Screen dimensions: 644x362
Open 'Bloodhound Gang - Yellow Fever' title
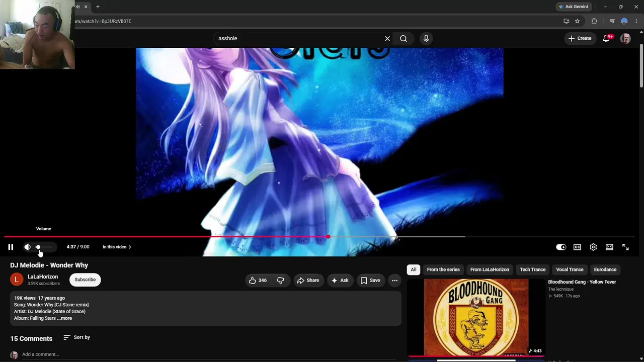click(582, 282)
